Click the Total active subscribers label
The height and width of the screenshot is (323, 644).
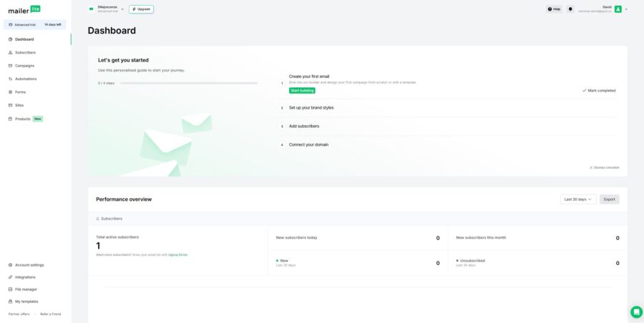[x=117, y=237]
